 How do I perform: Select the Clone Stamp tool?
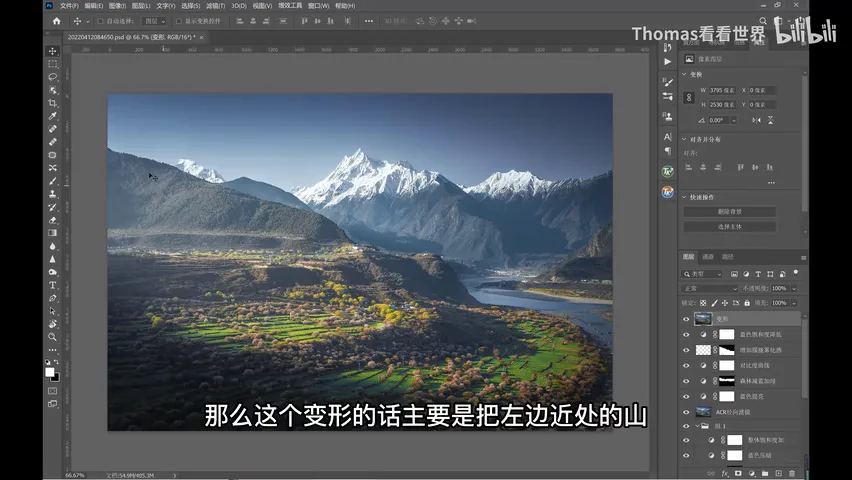point(53,194)
